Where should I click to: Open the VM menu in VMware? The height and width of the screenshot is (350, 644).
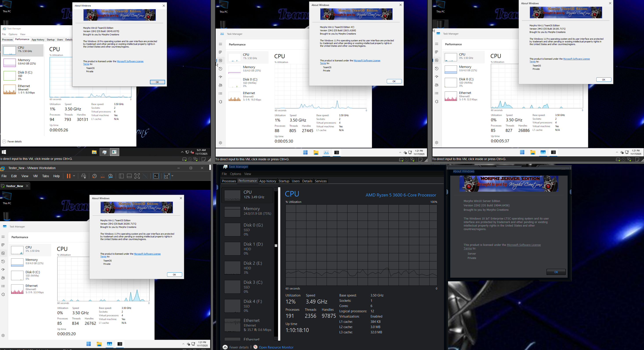35,176
